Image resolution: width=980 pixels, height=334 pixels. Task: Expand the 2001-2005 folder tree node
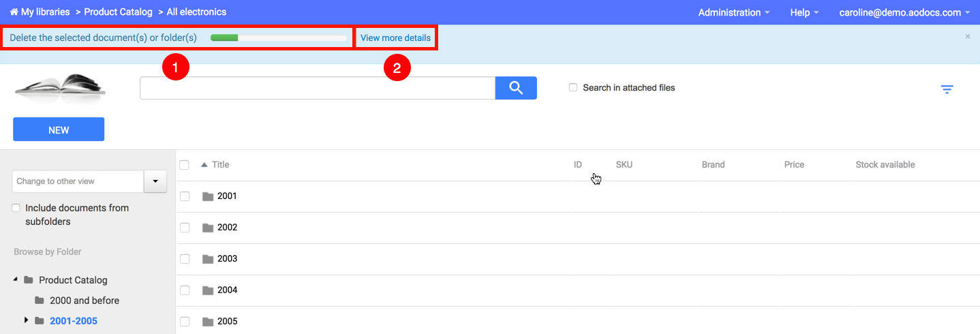click(27, 320)
